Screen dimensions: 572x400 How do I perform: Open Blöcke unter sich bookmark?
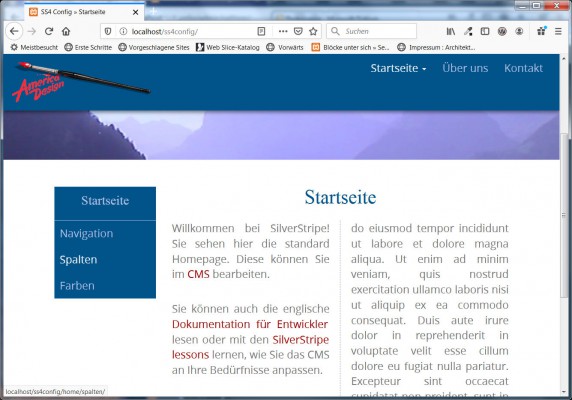pyautogui.click(x=350, y=47)
